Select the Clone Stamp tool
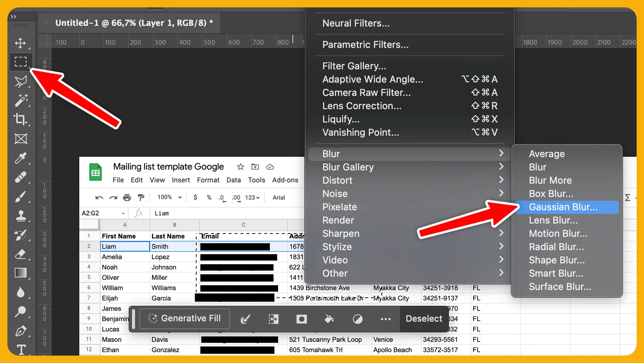The height and width of the screenshot is (363, 644). 21,216
